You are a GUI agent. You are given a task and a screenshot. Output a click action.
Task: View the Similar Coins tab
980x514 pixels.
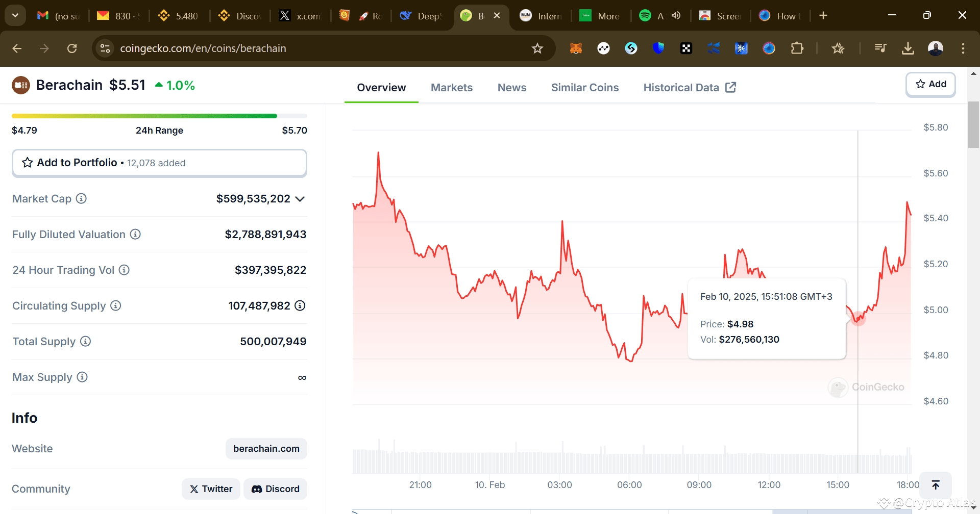click(585, 88)
